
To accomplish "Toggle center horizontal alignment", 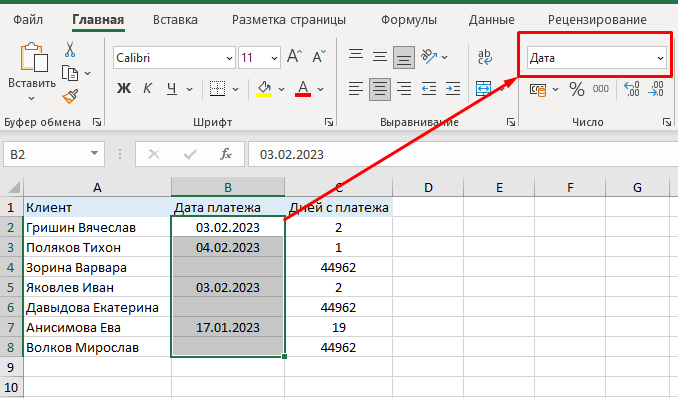I will [x=380, y=89].
